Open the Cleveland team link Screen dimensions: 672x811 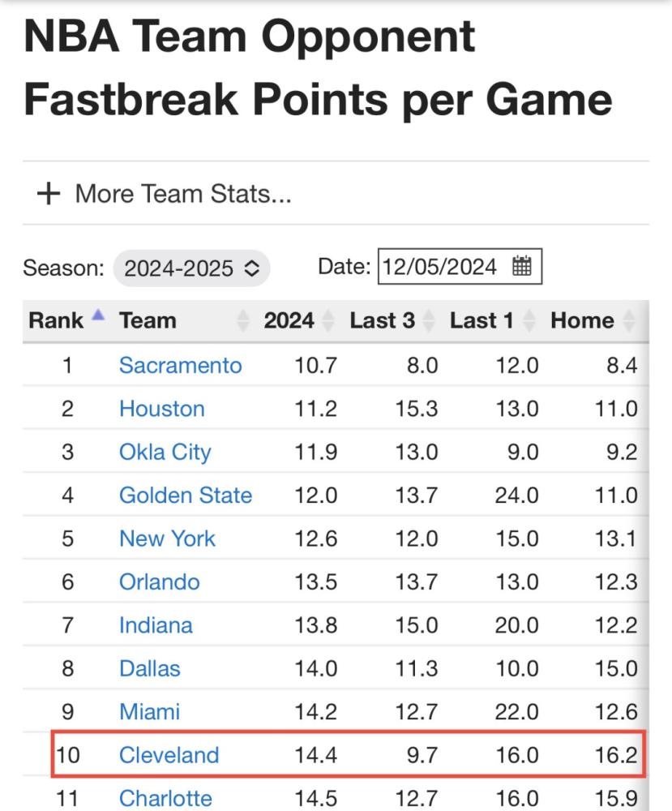(169, 755)
